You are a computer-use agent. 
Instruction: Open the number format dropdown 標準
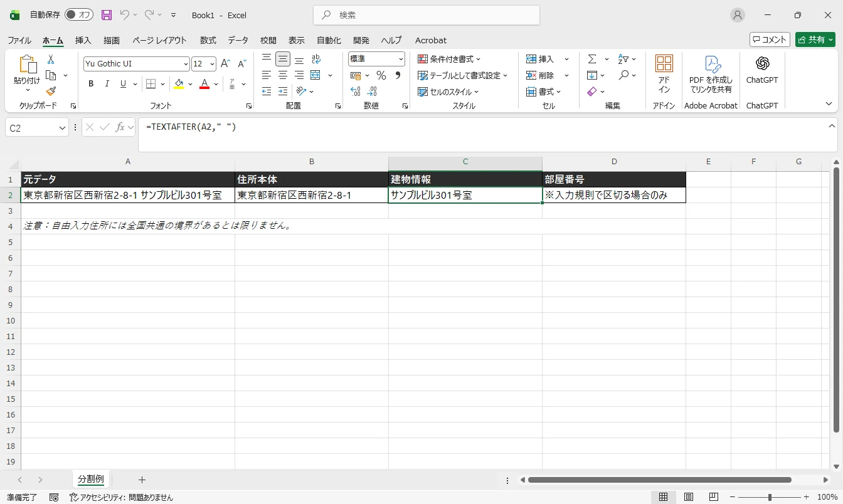point(401,59)
